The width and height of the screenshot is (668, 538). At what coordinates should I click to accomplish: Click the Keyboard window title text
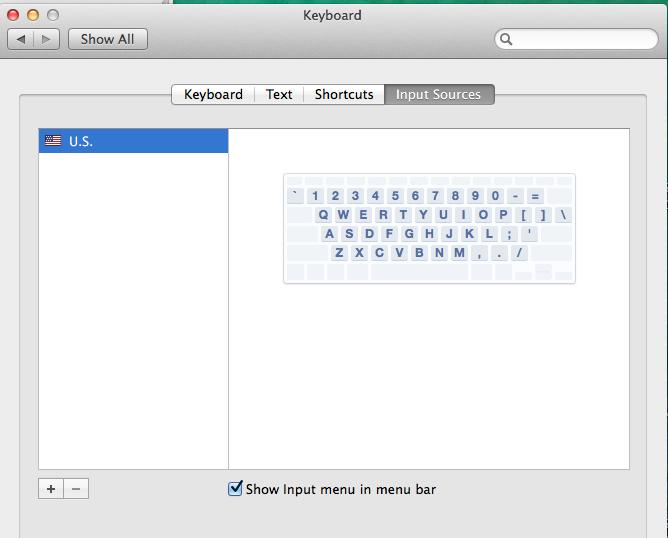point(332,15)
